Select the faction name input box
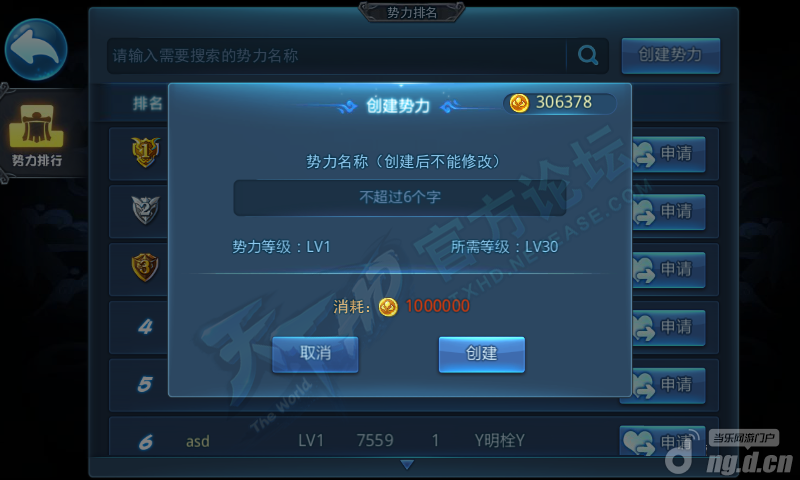 click(x=400, y=197)
